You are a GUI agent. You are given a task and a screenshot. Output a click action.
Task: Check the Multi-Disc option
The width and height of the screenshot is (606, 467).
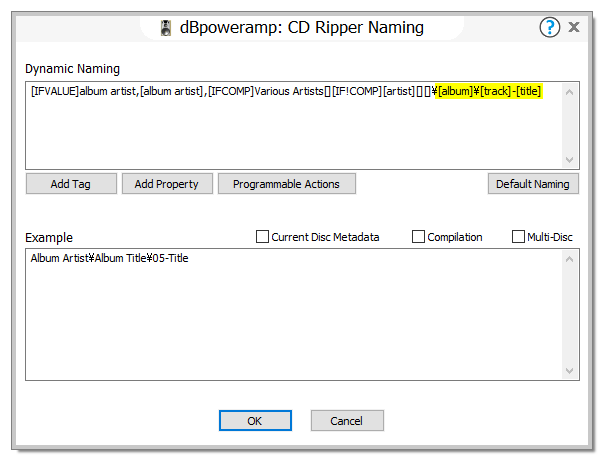518,237
